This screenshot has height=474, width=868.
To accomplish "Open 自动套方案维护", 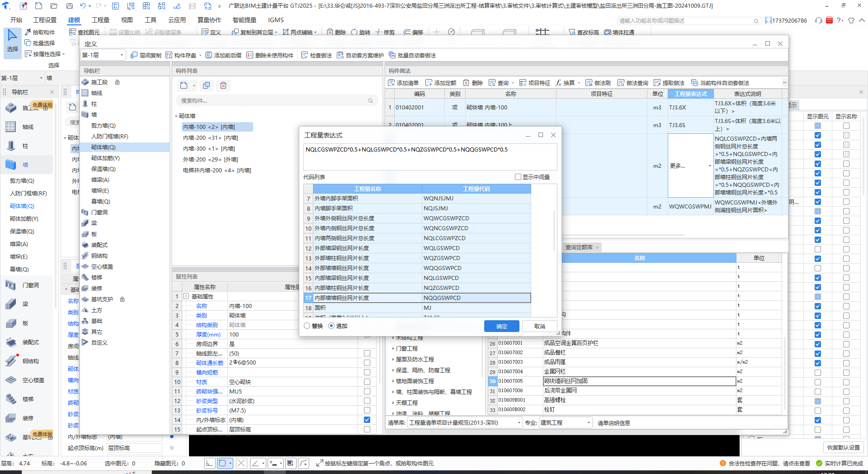I will point(360,55).
